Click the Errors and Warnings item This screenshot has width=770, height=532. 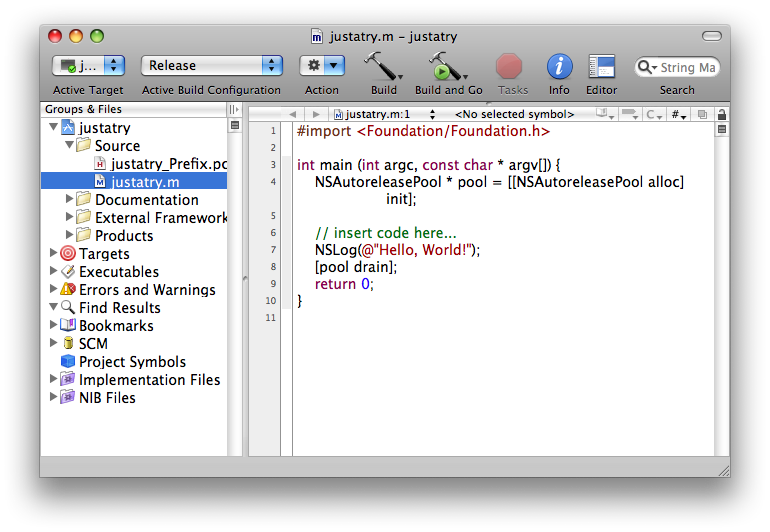(x=147, y=290)
